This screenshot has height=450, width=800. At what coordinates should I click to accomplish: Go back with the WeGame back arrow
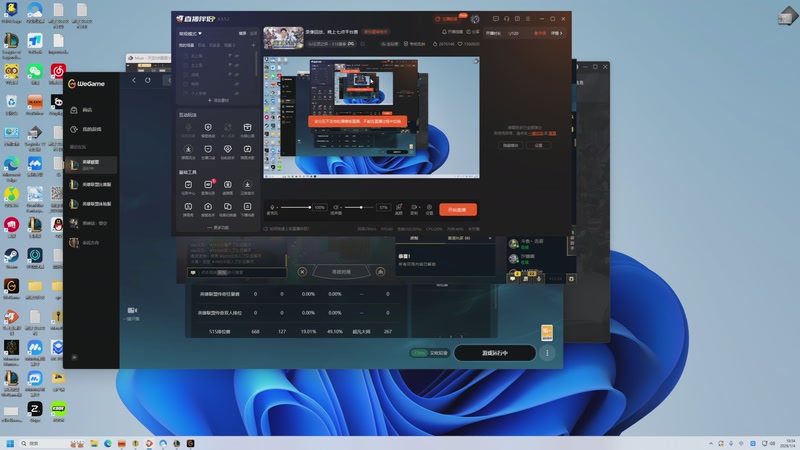(134, 80)
